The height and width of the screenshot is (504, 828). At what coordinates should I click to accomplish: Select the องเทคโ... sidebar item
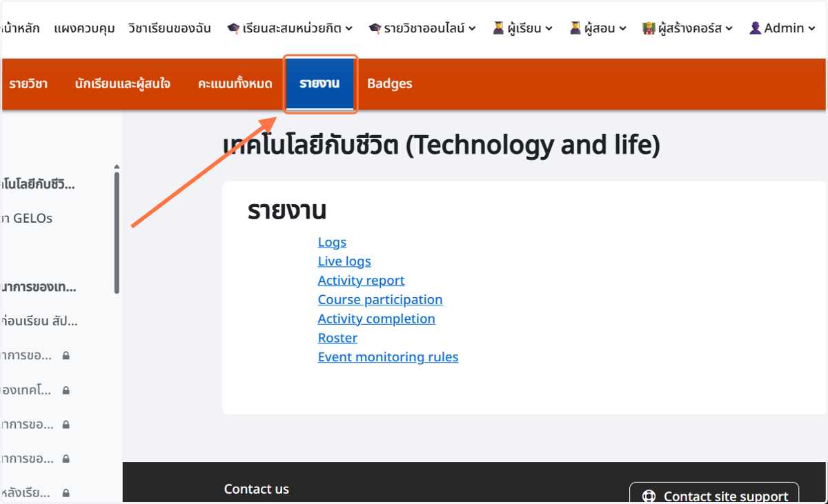pos(28,390)
